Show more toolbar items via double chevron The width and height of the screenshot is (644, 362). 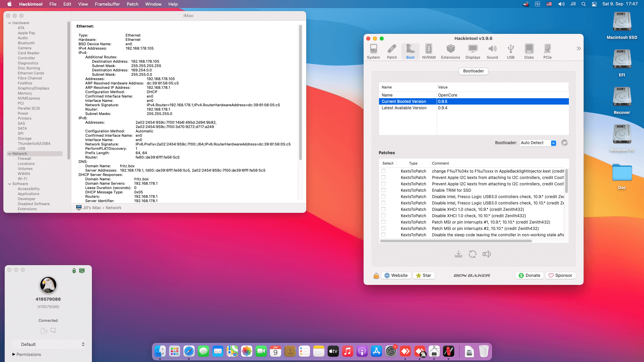[579, 49]
